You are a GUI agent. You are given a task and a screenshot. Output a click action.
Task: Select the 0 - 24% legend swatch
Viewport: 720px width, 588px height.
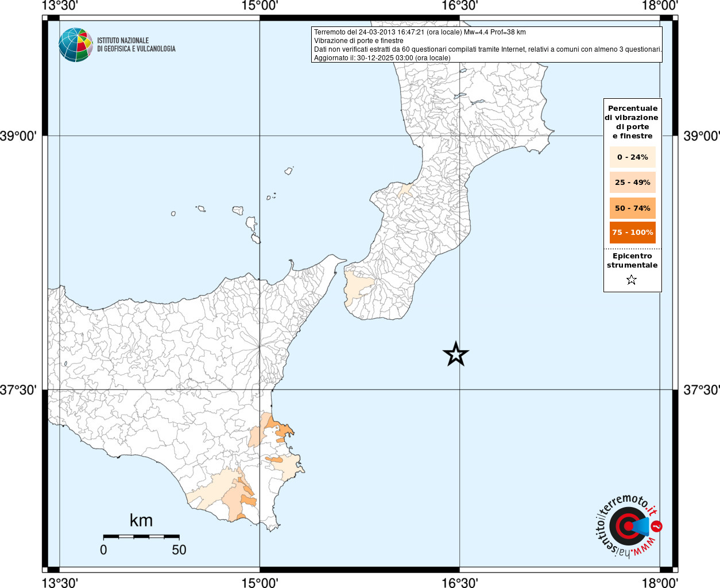(x=632, y=157)
